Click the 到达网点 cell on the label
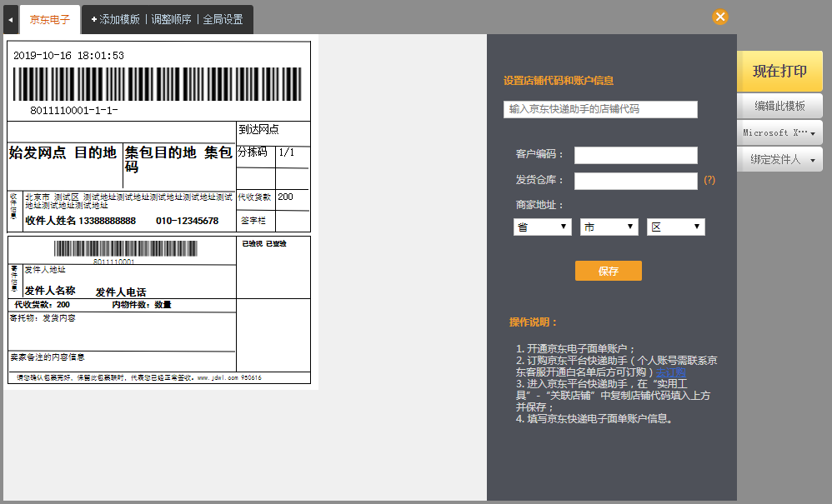Viewport: 832px width, 504px height. pos(273,133)
